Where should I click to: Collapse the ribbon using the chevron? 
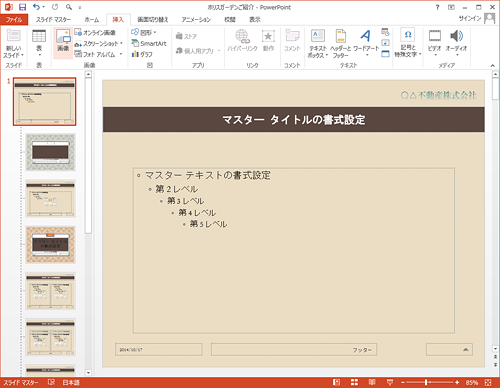coord(493,66)
